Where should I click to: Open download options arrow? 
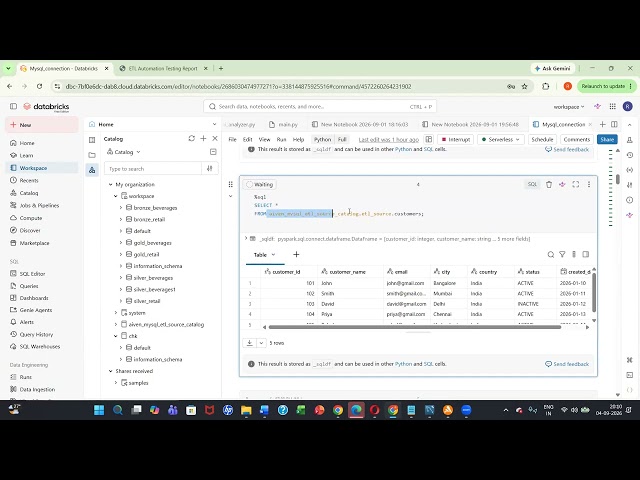[261, 343]
